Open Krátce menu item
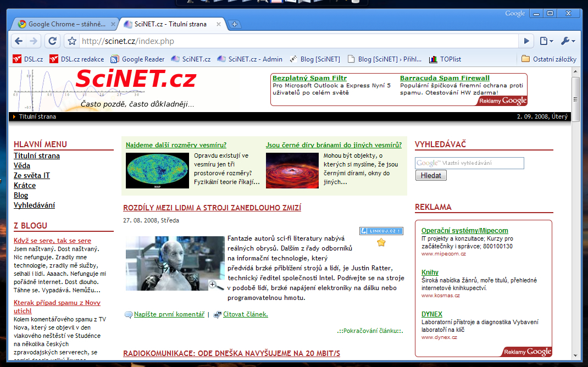The height and width of the screenshot is (367, 588). [25, 185]
